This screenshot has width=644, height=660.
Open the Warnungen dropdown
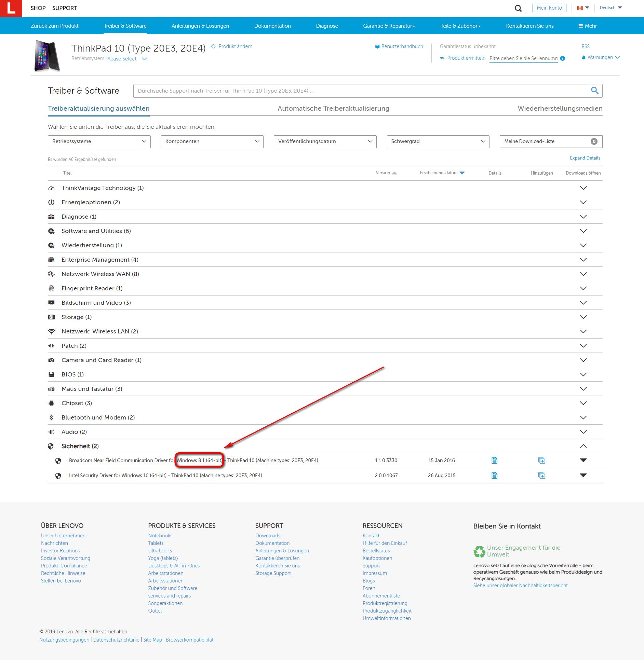(x=601, y=57)
